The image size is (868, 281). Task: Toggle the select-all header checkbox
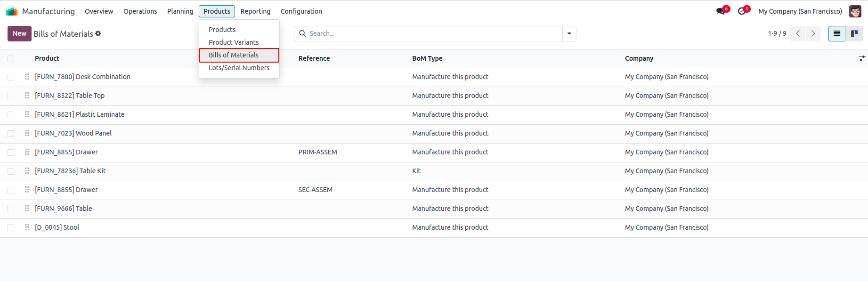[11, 59]
